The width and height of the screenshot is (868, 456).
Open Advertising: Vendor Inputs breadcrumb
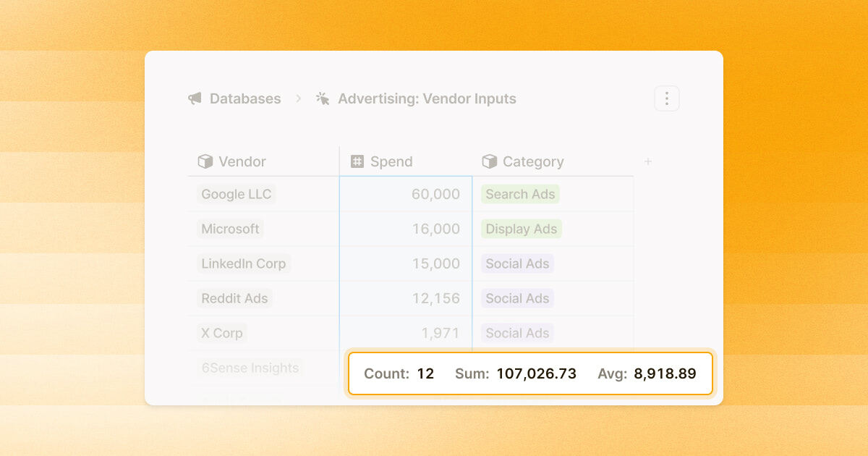[427, 98]
